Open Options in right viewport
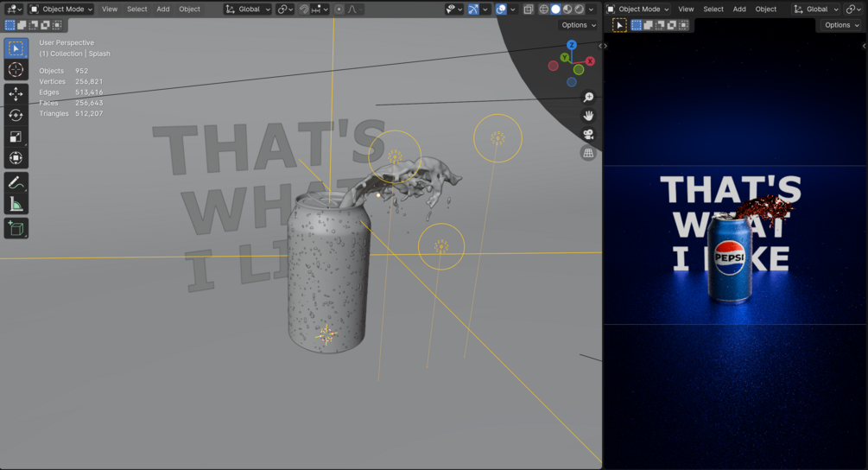Image resolution: width=868 pixels, height=470 pixels. click(x=841, y=25)
